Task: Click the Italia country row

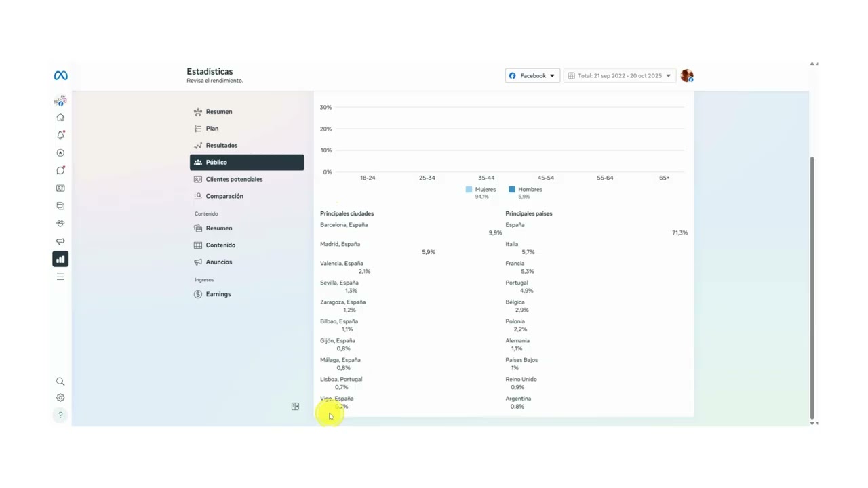Action: [597, 248]
